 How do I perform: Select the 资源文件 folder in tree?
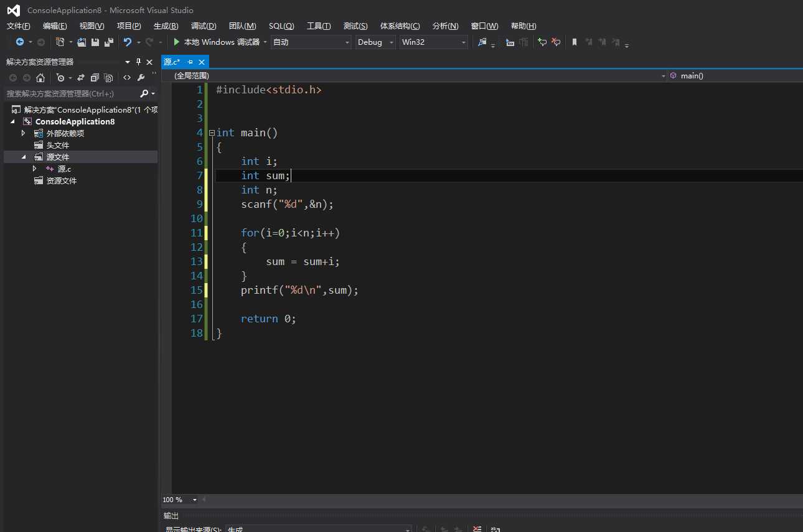(62, 180)
